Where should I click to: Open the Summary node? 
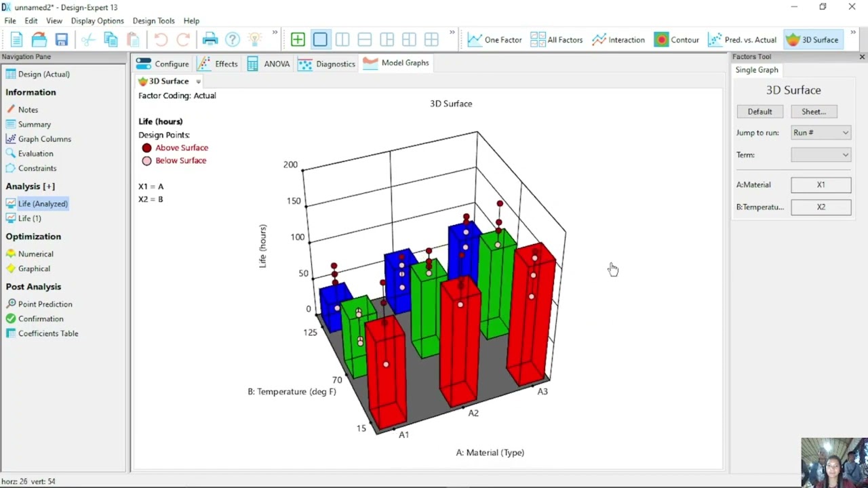pos(28,125)
